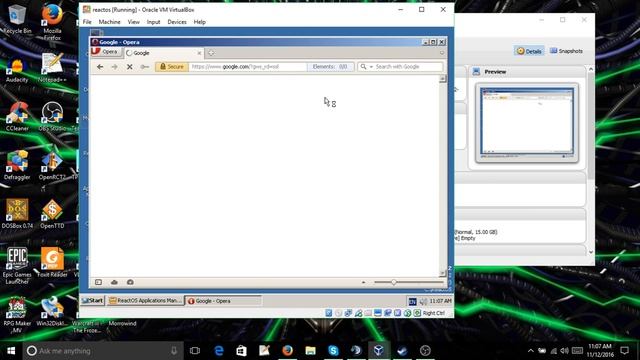Viewport: 640px width, 360px height.
Task: Open the VirtualBox Help menu
Action: tap(200, 22)
